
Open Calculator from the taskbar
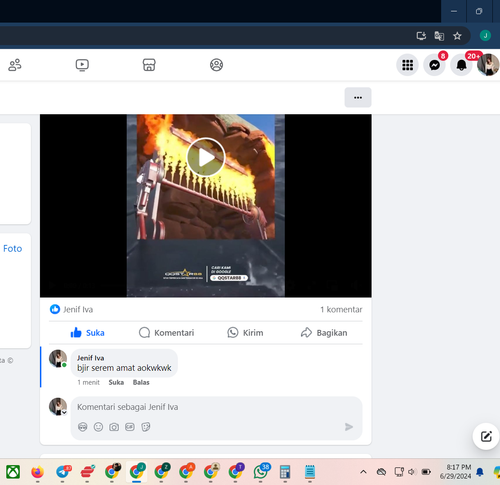tap(285, 472)
